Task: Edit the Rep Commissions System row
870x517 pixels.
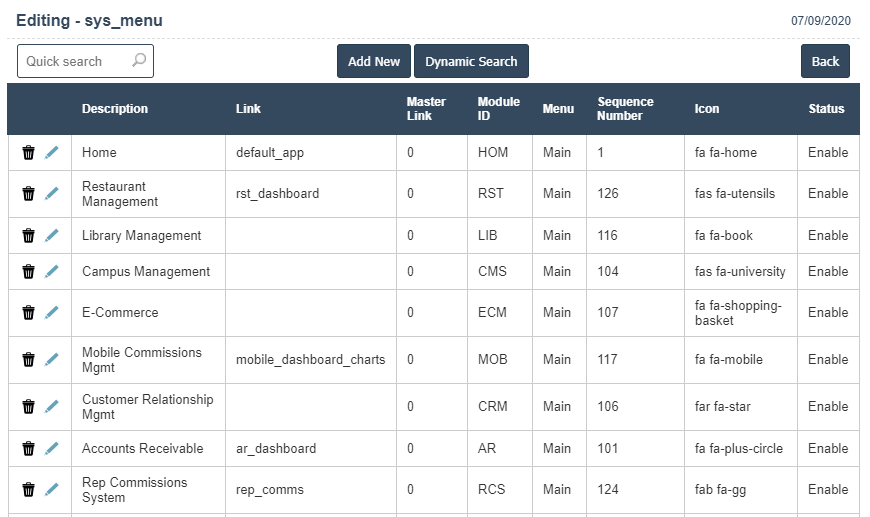Action: click(x=52, y=490)
